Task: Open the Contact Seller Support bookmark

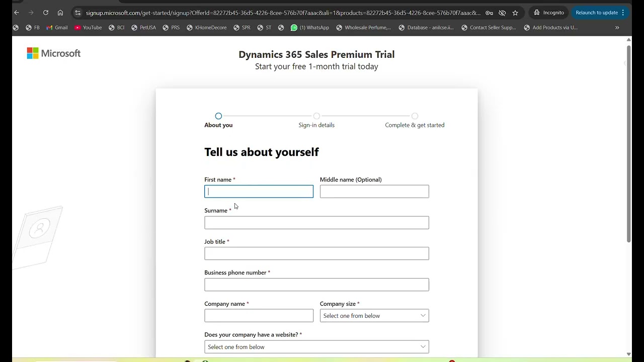Action: pos(489,28)
